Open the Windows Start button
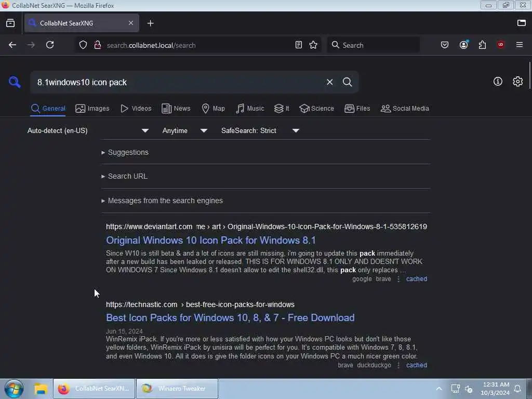This screenshot has height=399, width=532. (14, 389)
